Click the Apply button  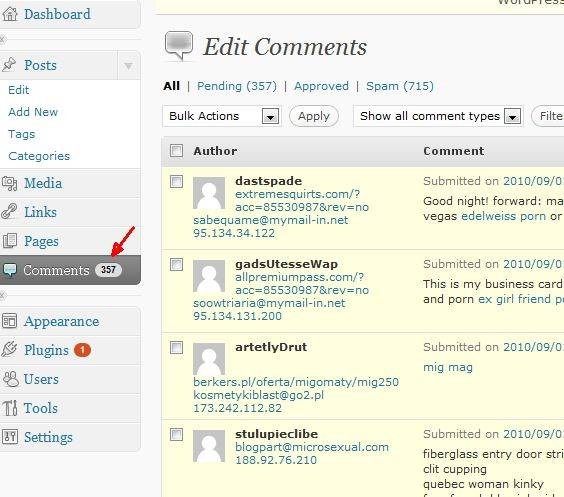tap(314, 116)
